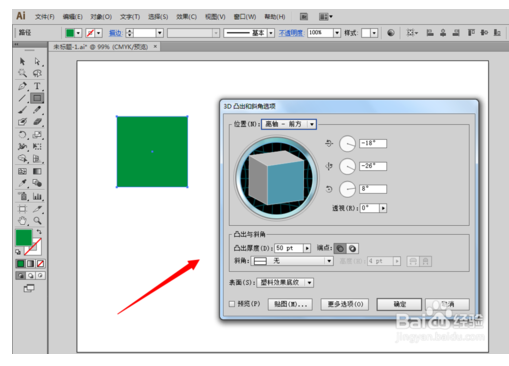Select the Eraser tool

[x=37, y=122]
